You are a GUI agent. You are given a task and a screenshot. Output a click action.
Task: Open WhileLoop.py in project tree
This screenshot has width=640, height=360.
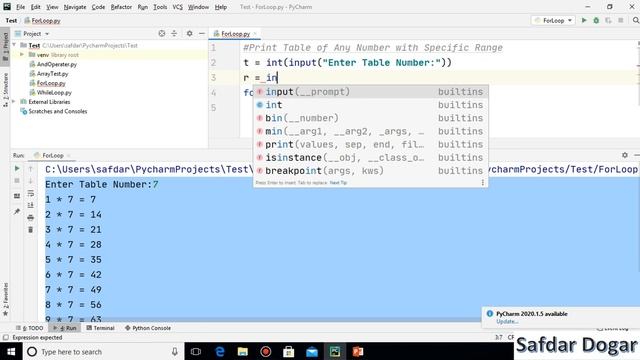coord(54,92)
